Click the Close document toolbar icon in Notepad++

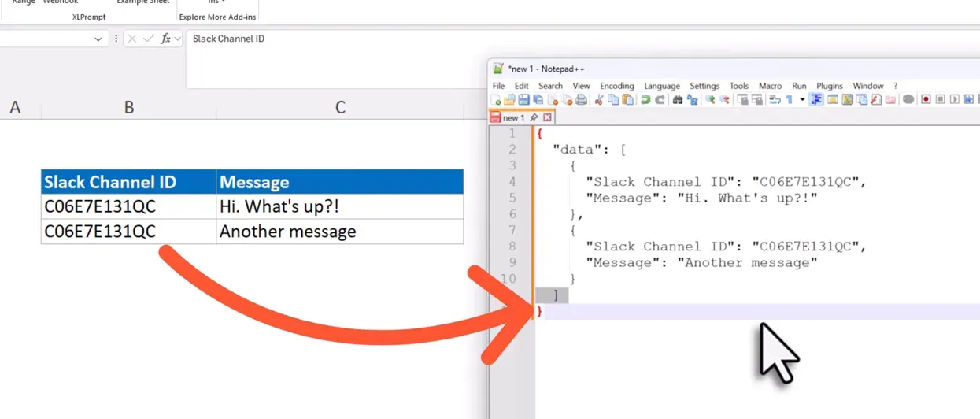(x=553, y=99)
